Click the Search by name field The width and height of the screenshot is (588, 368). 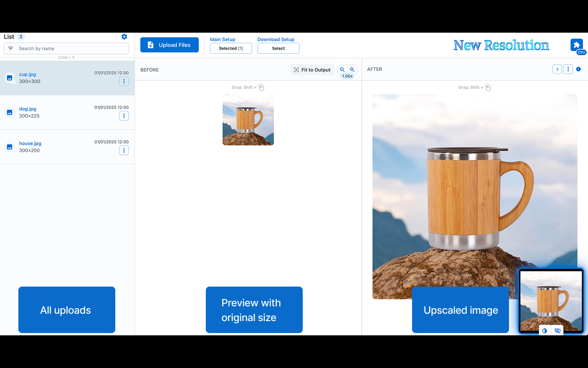coord(71,48)
